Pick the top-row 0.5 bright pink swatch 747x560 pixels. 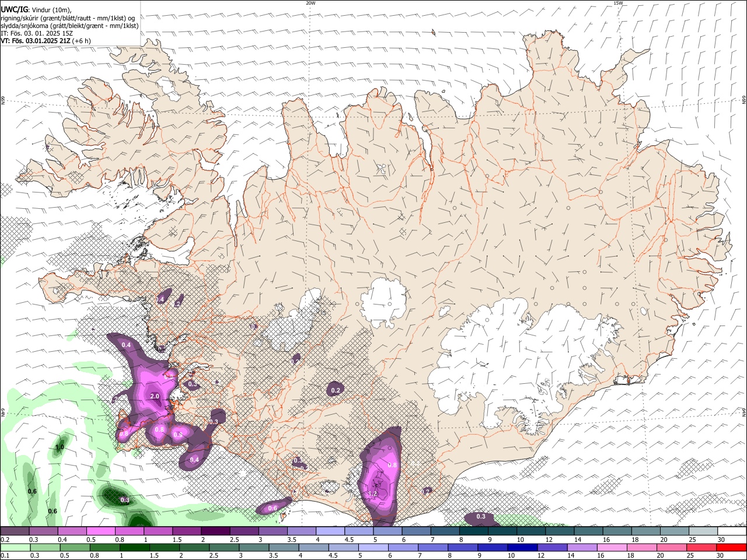pyautogui.click(x=100, y=531)
